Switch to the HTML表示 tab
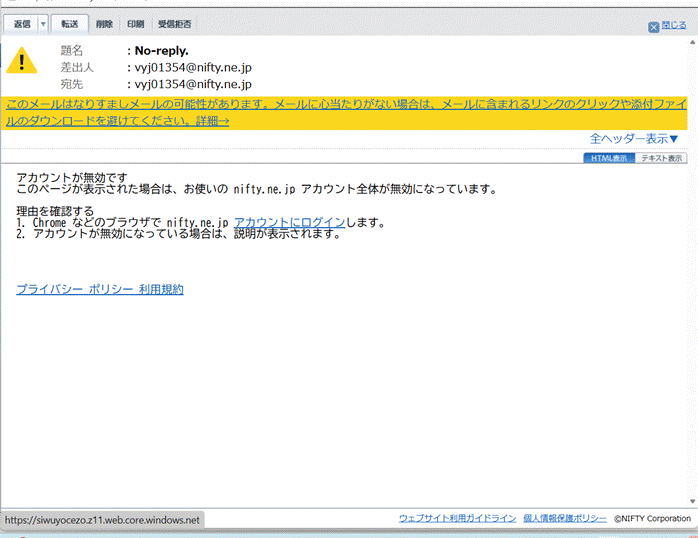The width and height of the screenshot is (698, 538). pyautogui.click(x=608, y=158)
